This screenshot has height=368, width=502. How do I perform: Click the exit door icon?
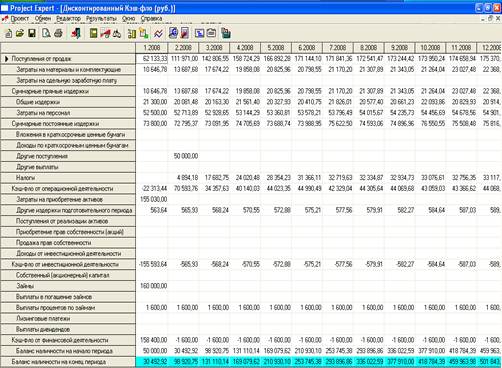point(76,33)
